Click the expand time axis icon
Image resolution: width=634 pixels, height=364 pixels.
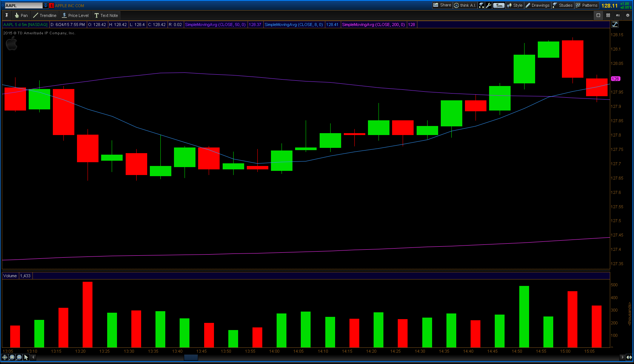(629, 357)
